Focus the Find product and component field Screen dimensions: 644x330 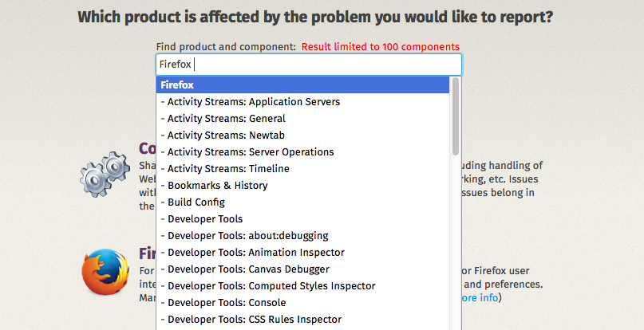(x=309, y=65)
